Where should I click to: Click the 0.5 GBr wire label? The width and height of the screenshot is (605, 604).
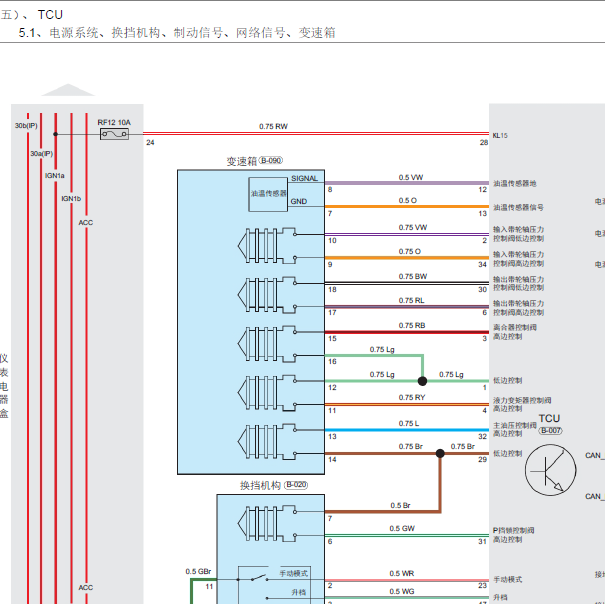[x=198, y=571]
